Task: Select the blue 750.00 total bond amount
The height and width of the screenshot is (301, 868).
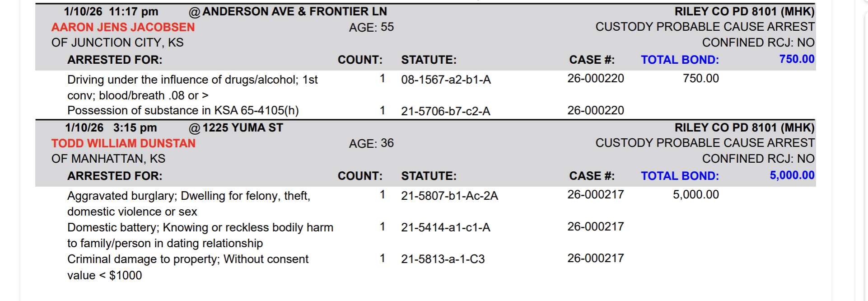Action: click(797, 59)
